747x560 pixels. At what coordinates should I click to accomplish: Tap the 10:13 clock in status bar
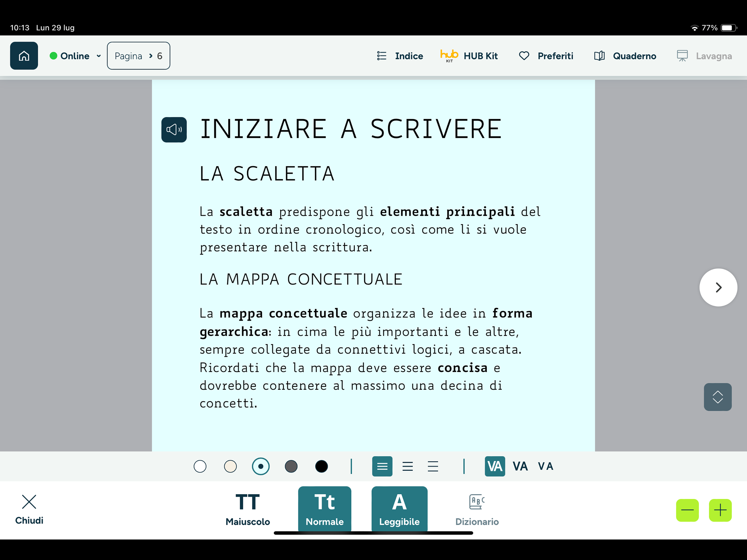point(20,28)
